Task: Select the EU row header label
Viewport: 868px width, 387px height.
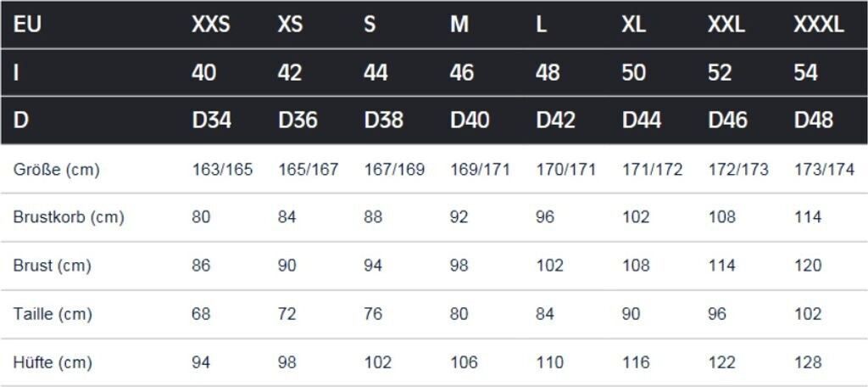Action: [x=27, y=25]
